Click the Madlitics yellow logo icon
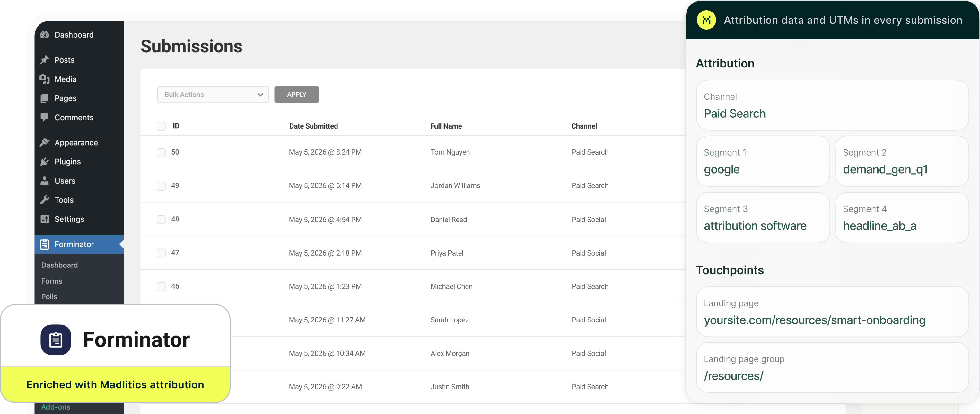Image resolution: width=980 pixels, height=414 pixels. pos(706,20)
